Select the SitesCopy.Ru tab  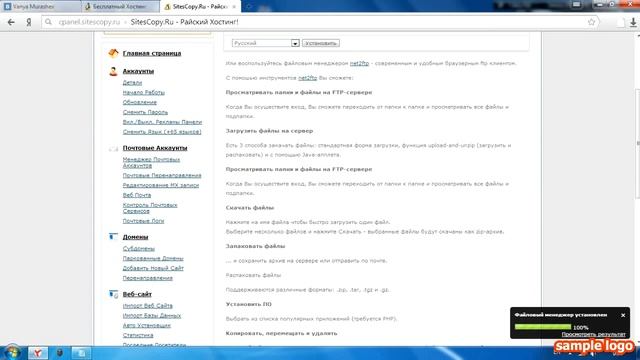pos(200,7)
